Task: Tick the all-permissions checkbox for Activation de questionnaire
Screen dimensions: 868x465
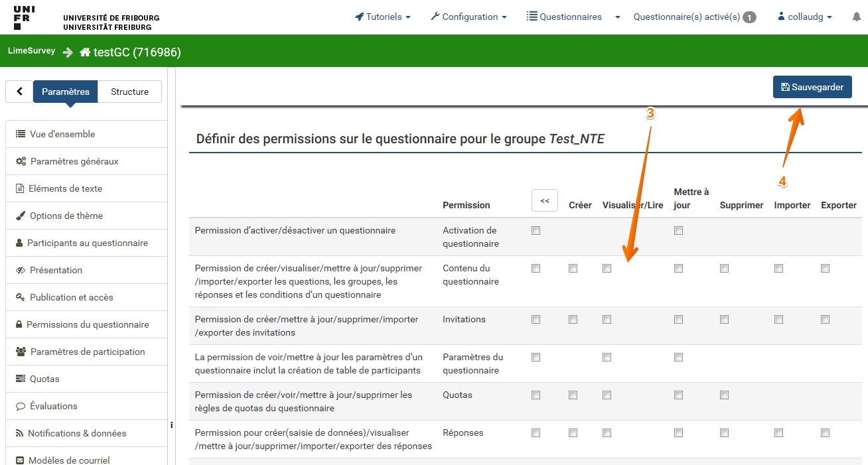Action: tap(536, 231)
